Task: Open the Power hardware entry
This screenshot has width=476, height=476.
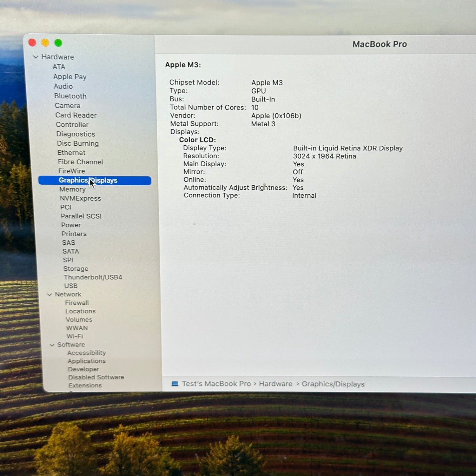Action: click(x=71, y=225)
